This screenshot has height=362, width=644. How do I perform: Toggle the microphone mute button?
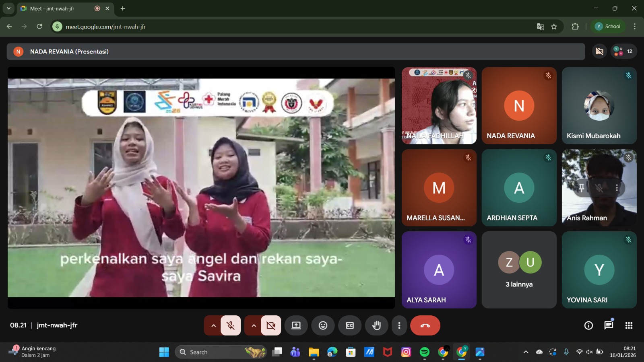coord(231,325)
